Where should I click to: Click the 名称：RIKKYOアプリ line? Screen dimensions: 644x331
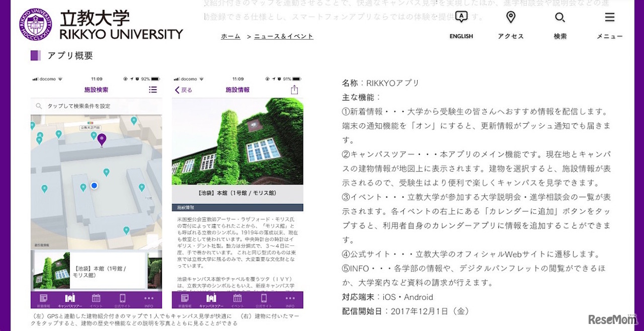coord(380,83)
